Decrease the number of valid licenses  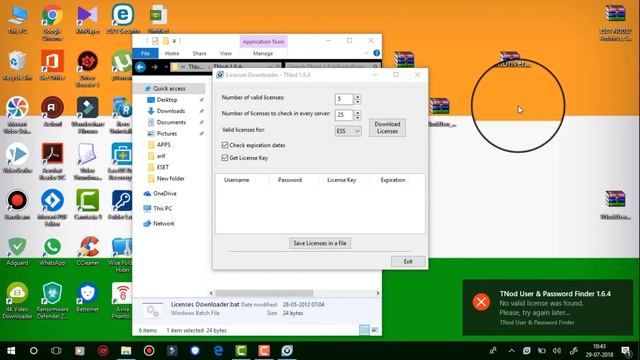[x=358, y=102]
